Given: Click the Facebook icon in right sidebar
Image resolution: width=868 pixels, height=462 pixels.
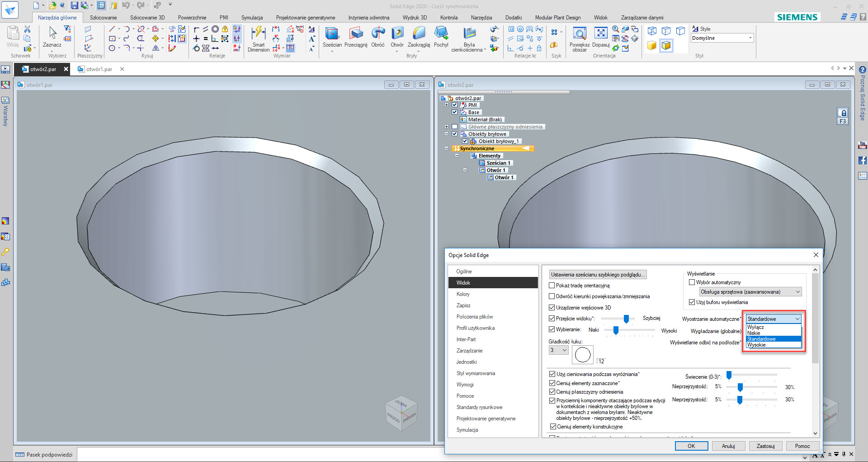Looking at the screenshot, I should (x=862, y=160).
